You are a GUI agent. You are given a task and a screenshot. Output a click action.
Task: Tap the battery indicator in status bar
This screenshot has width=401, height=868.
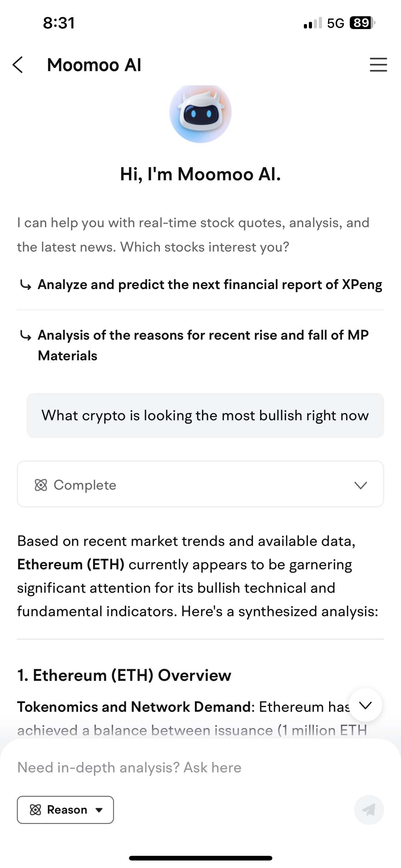click(362, 23)
